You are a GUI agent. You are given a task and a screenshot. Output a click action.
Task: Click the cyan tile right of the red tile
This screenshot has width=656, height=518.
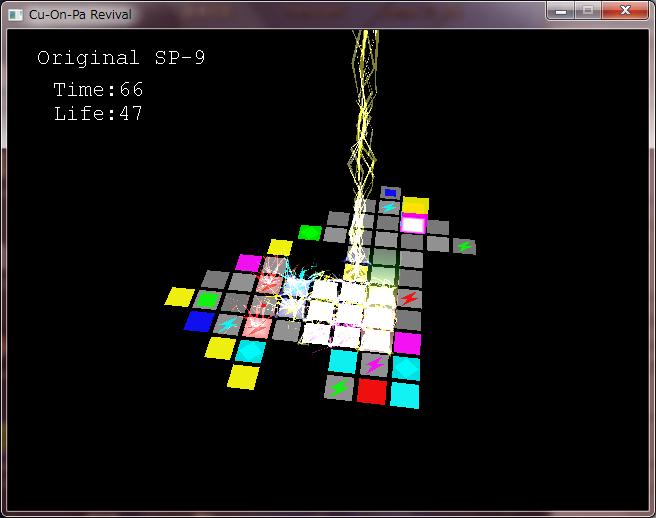click(x=404, y=394)
